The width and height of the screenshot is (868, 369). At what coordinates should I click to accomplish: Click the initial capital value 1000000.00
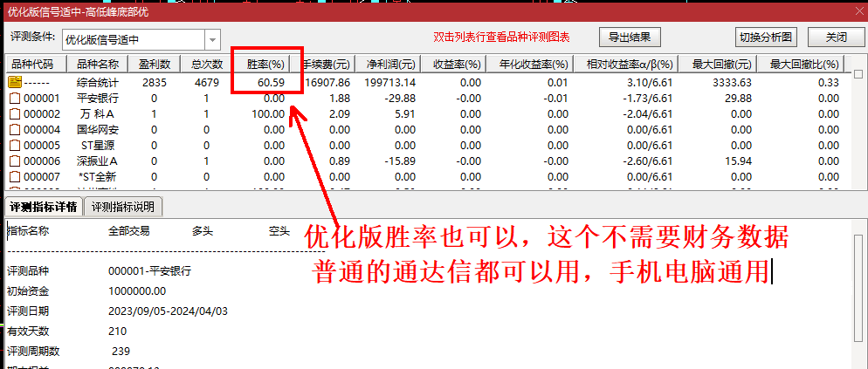(137, 291)
